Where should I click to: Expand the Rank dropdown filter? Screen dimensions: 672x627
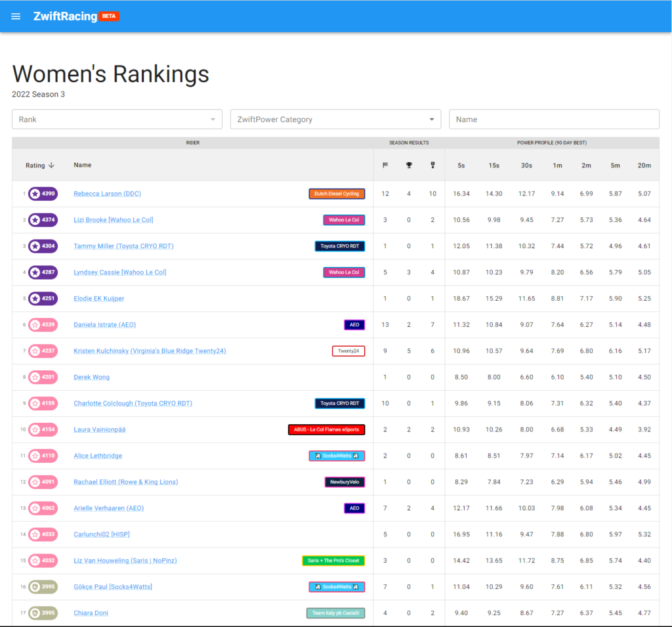[x=117, y=119]
